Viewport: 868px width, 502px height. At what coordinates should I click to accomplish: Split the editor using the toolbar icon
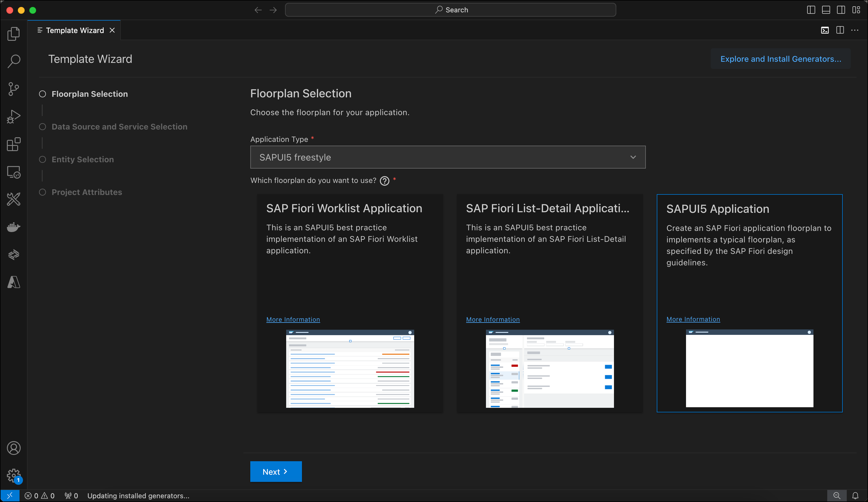[x=840, y=30]
